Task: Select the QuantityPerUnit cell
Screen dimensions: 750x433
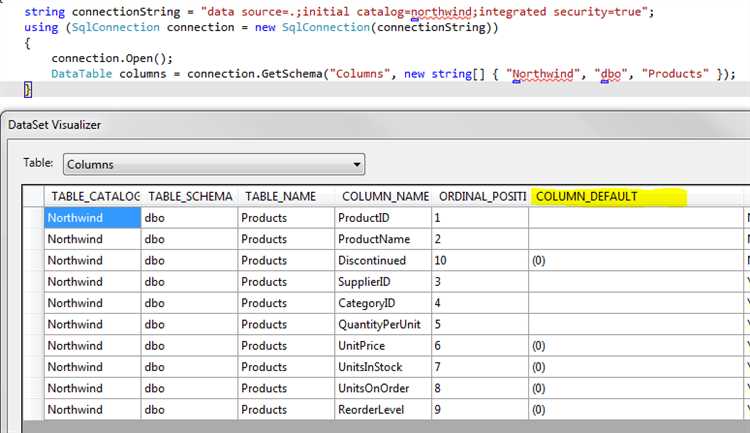Action: (x=383, y=324)
